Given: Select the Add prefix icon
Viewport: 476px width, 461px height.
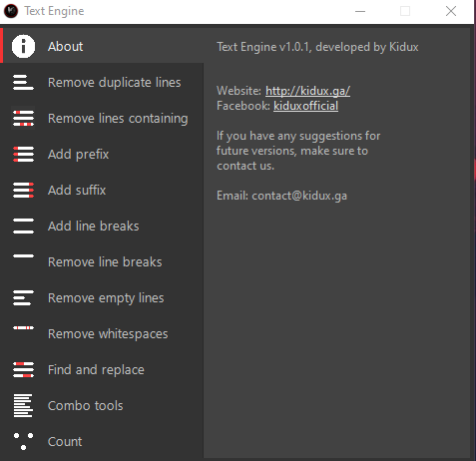Looking at the screenshot, I should point(23,154).
